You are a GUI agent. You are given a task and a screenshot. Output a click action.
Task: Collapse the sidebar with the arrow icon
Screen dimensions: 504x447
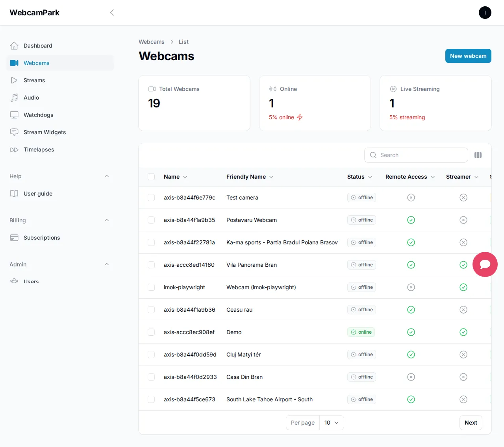[112, 13]
